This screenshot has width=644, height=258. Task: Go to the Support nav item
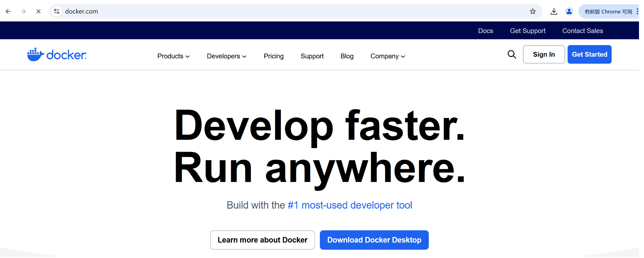pyautogui.click(x=312, y=56)
